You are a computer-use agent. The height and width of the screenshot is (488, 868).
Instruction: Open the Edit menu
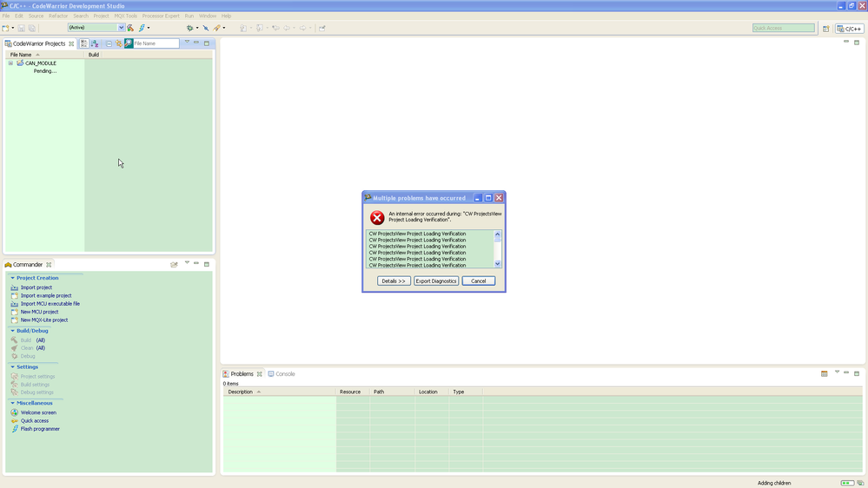19,16
